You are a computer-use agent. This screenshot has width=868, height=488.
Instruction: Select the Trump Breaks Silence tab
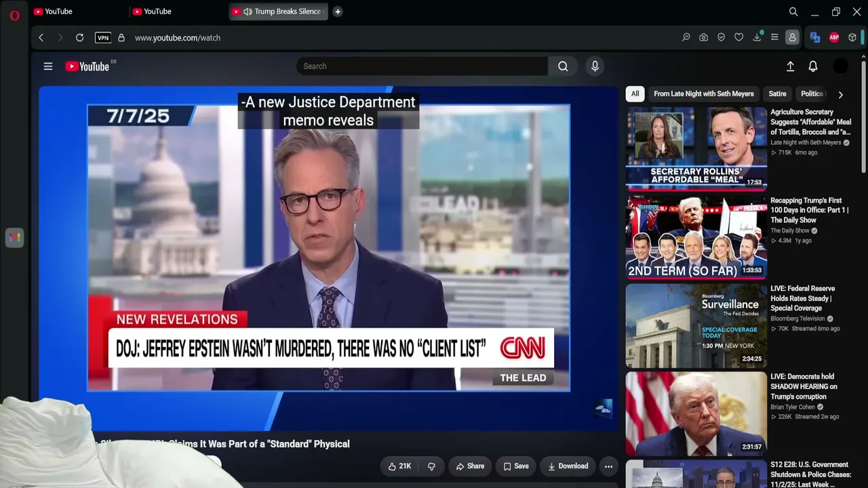tap(278, 12)
